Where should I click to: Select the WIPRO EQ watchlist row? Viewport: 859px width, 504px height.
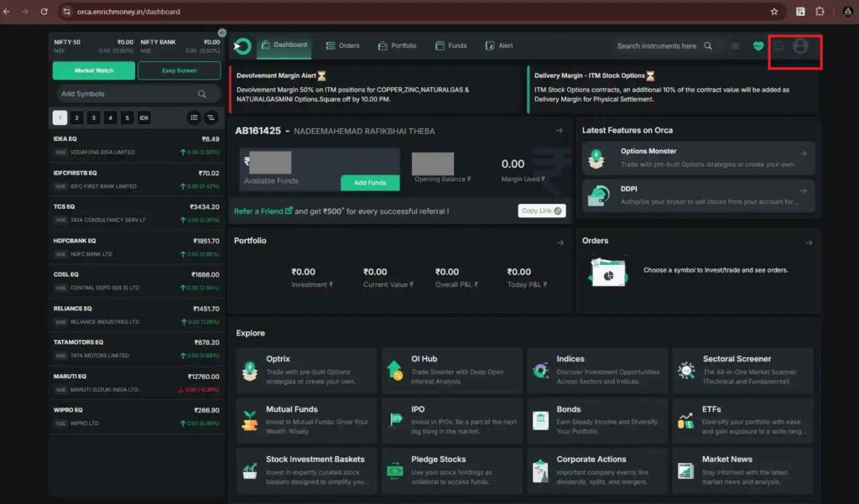coord(137,417)
